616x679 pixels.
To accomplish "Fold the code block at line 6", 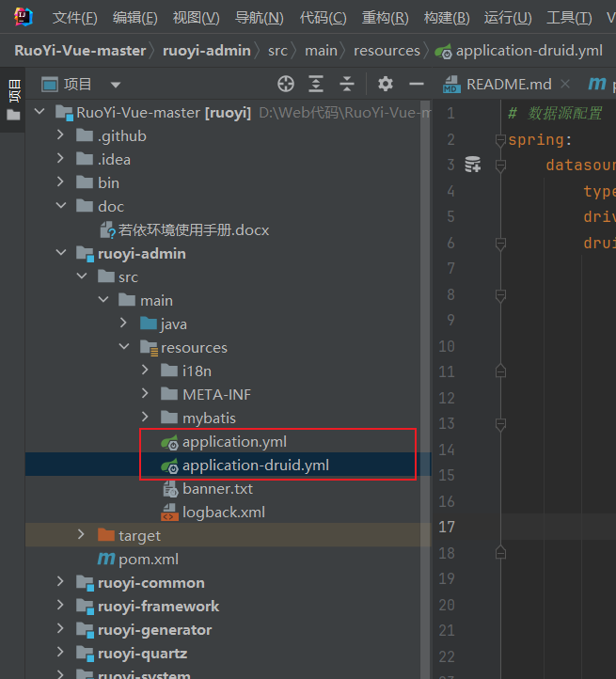I will (x=500, y=244).
